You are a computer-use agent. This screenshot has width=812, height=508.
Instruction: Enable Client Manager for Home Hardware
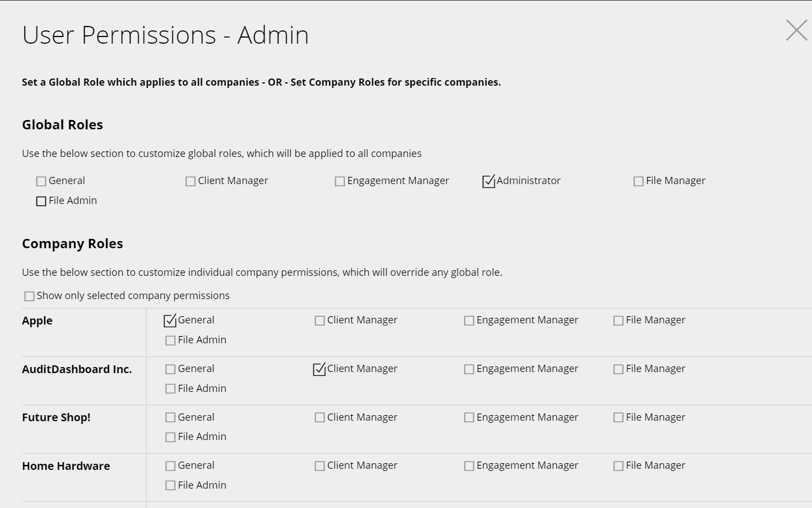[x=320, y=466]
